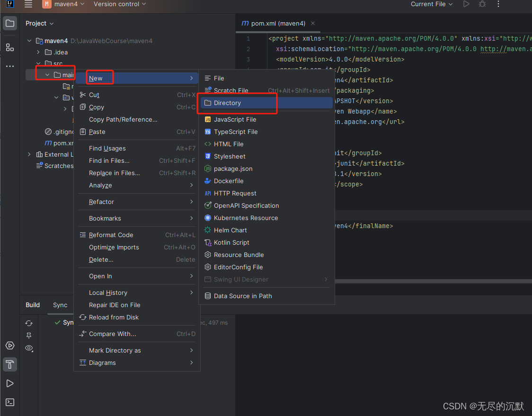
Task: Open the Project tool window folder icon
Action: 10,23
